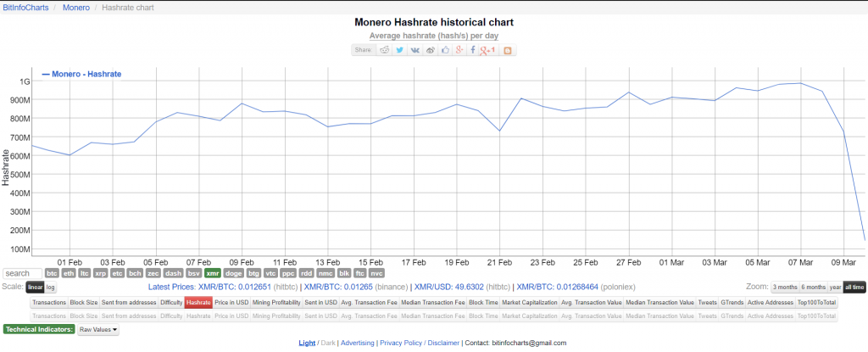The image size is (868, 352).
Task: Select the ltc coin tag
Action: (84, 273)
